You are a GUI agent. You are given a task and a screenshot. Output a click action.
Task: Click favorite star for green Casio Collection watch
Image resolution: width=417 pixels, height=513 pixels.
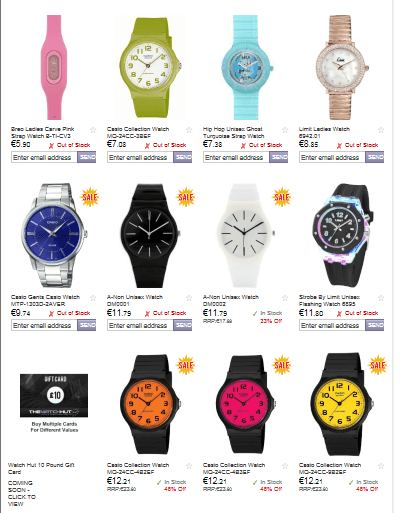point(189,130)
